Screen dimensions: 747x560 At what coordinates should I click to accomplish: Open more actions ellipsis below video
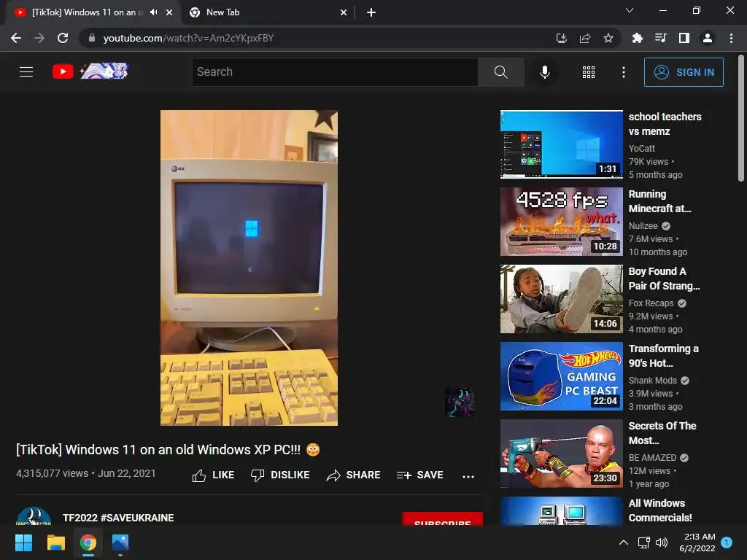[468, 475]
